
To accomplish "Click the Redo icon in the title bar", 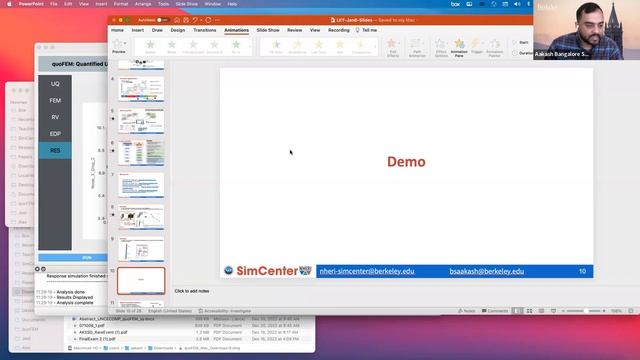I will (x=208, y=20).
